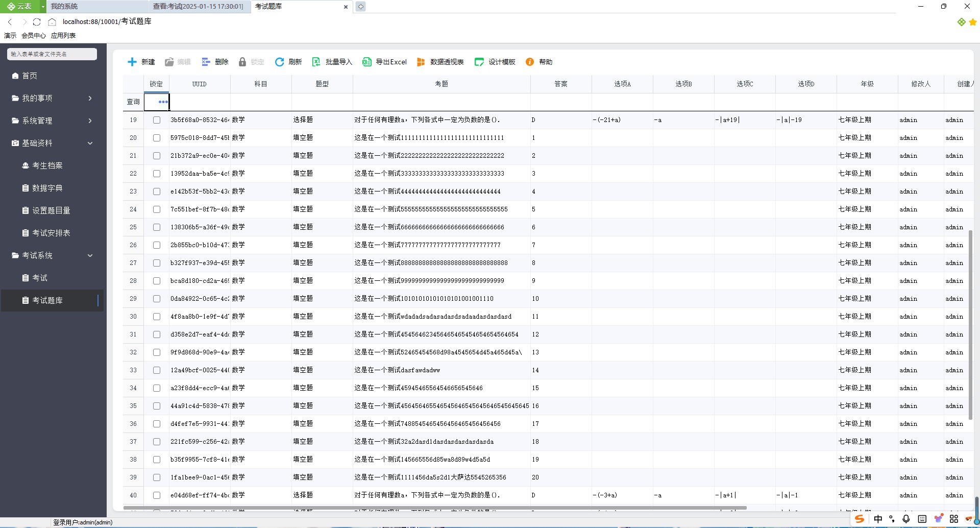980x528 pixels.
Task: Open 设置题目量 in the sidebar
Action: tap(53, 210)
